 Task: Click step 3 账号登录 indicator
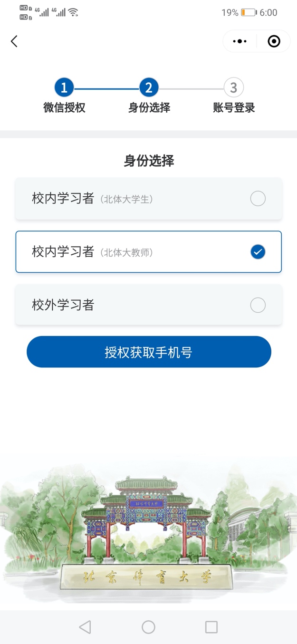pyautogui.click(x=232, y=87)
